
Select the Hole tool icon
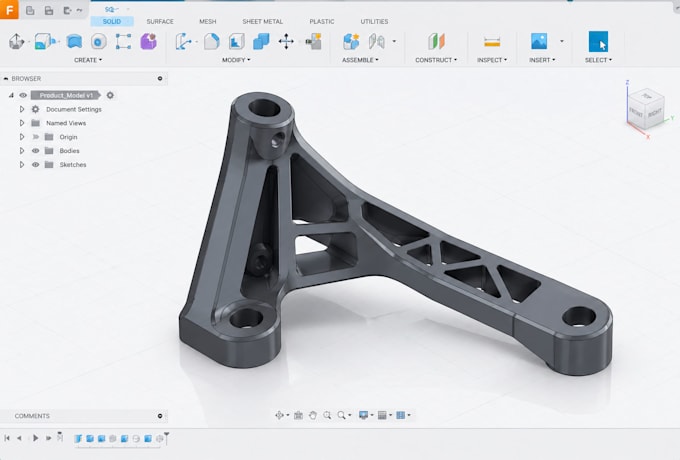point(98,42)
